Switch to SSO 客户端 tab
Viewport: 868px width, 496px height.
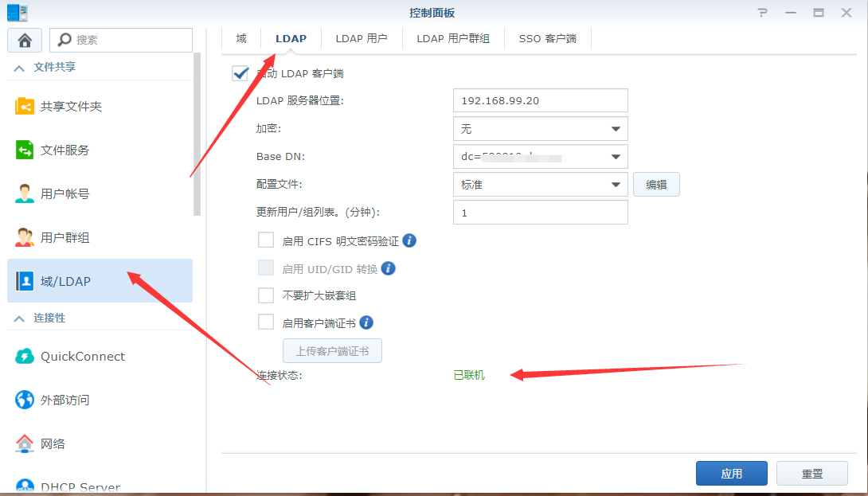tap(547, 38)
